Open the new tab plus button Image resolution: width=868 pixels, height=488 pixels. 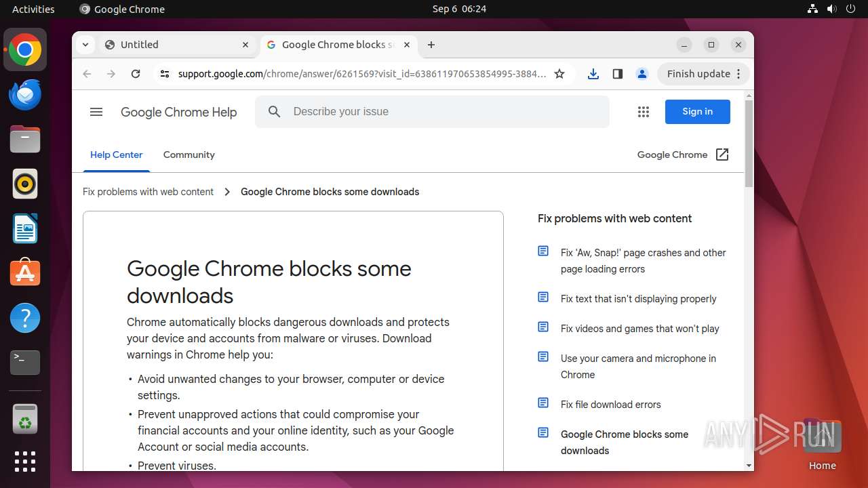(431, 45)
